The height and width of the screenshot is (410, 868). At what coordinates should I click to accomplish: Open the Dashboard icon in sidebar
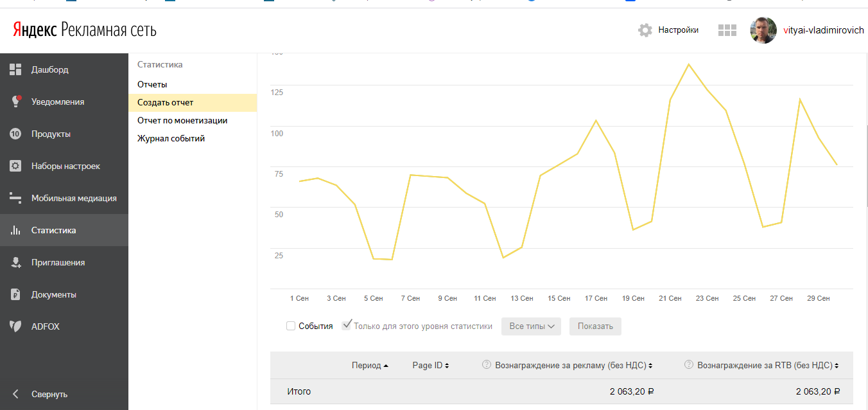point(15,69)
